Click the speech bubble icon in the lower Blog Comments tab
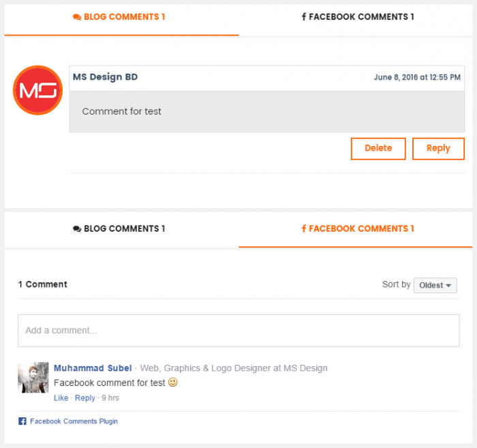 click(x=77, y=229)
